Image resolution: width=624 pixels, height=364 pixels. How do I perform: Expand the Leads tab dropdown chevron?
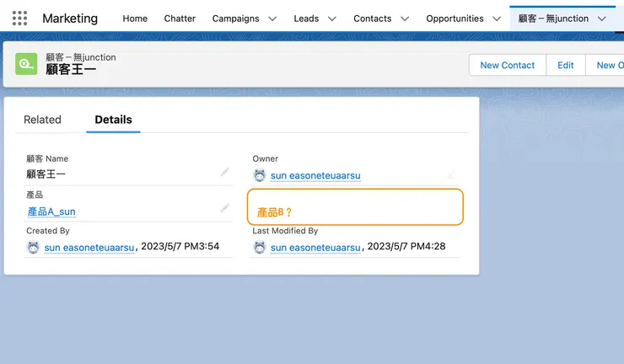tap(331, 19)
